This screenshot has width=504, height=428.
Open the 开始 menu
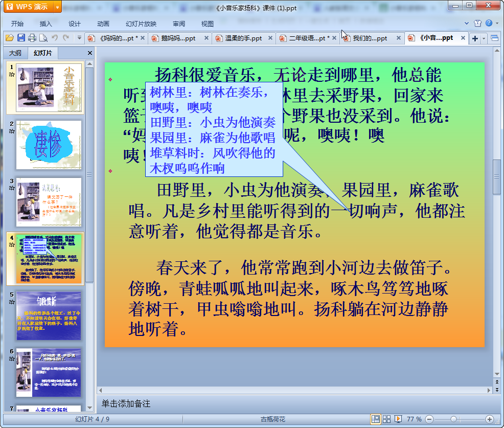(17, 24)
